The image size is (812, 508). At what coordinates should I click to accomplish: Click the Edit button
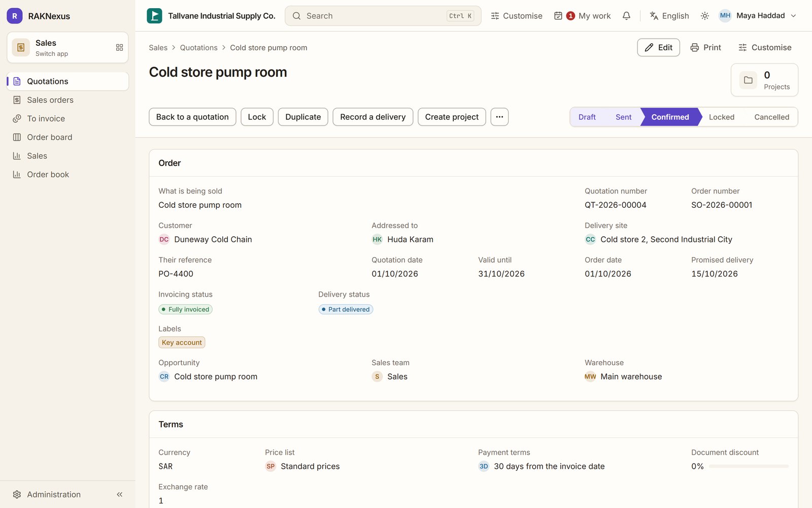pyautogui.click(x=658, y=47)
